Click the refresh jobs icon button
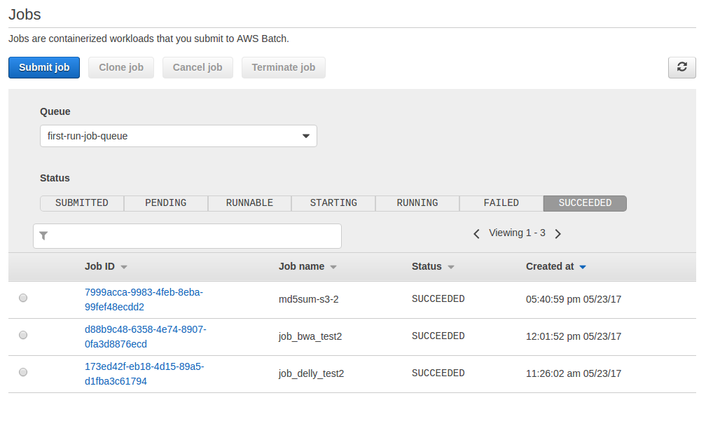720x447 pixels. [x=681, y=68]
